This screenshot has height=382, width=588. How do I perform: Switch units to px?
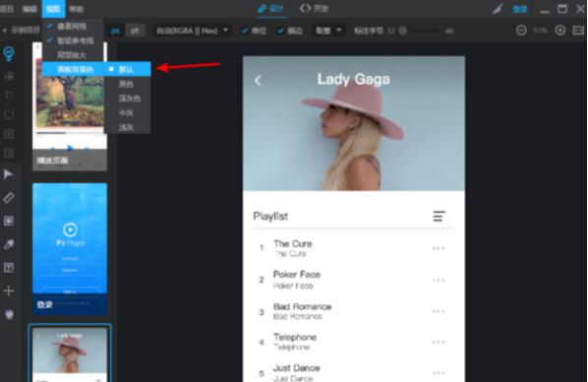[x=115, y=31]
